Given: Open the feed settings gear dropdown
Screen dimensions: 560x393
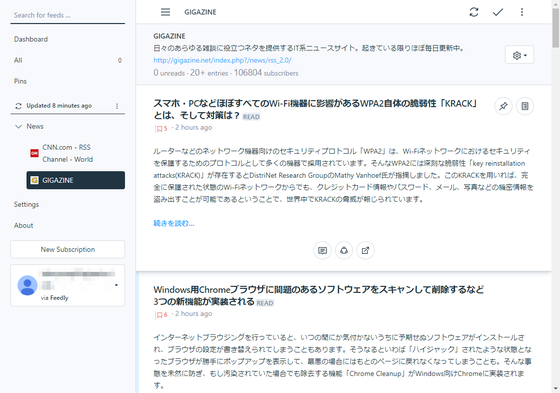Looking at the screenshot, I should pyautogui.click(x=519, y=55).
